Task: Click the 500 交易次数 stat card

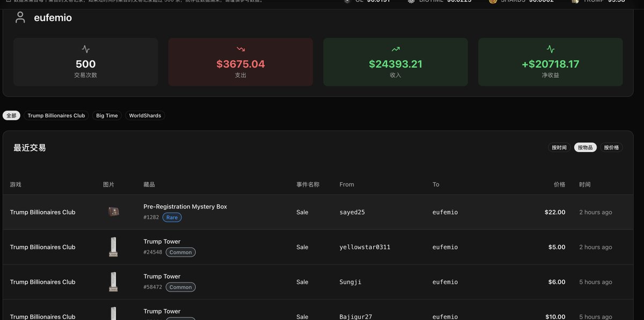Action: tap(86, 62)
